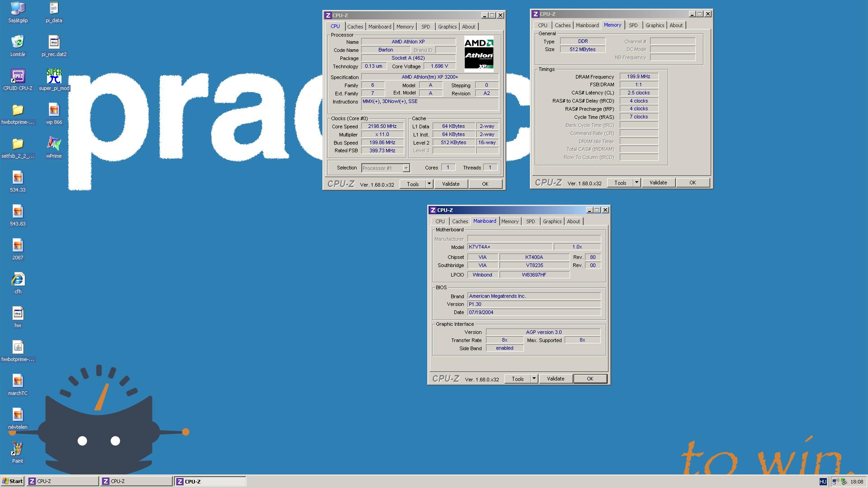The width and height of the screenshot is (868, 488).
Task: Select the 543.83 image file icon
Action: click(18, 216)
